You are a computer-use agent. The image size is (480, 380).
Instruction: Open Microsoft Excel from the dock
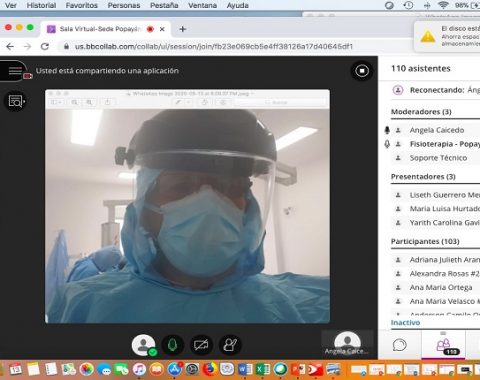coord(263,369)
